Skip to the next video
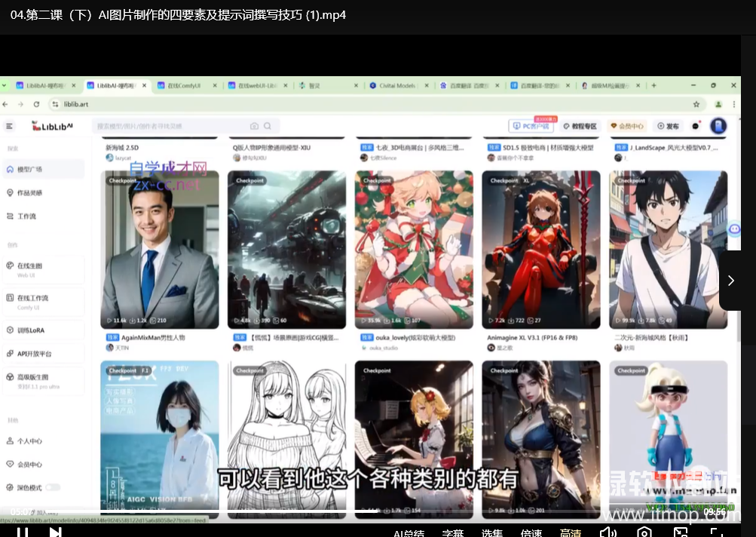Viewport: 756px width, 537px height. pos(55,532)
